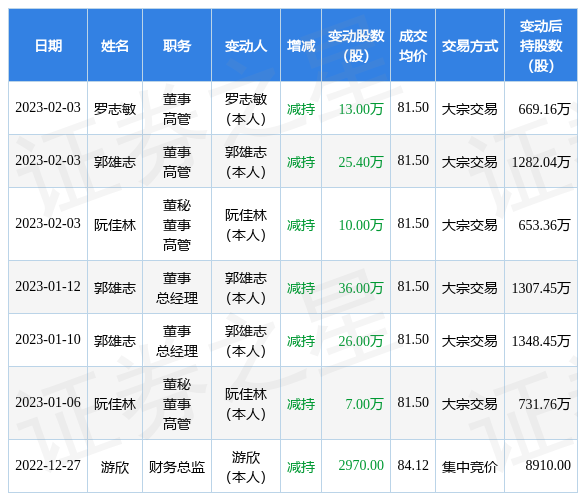
Task: Select the 职务 column header
Action: click(x=177, y=46)
